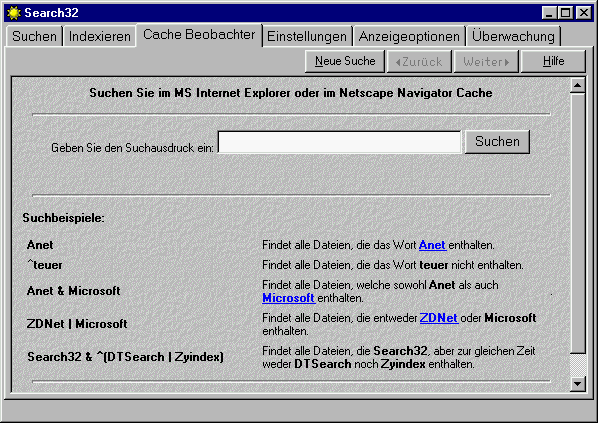Click the label 'Geben Sie den Suchausdruck ein:'
The height and width of the screenshot is (423, 598).
(x=132, y=148)
